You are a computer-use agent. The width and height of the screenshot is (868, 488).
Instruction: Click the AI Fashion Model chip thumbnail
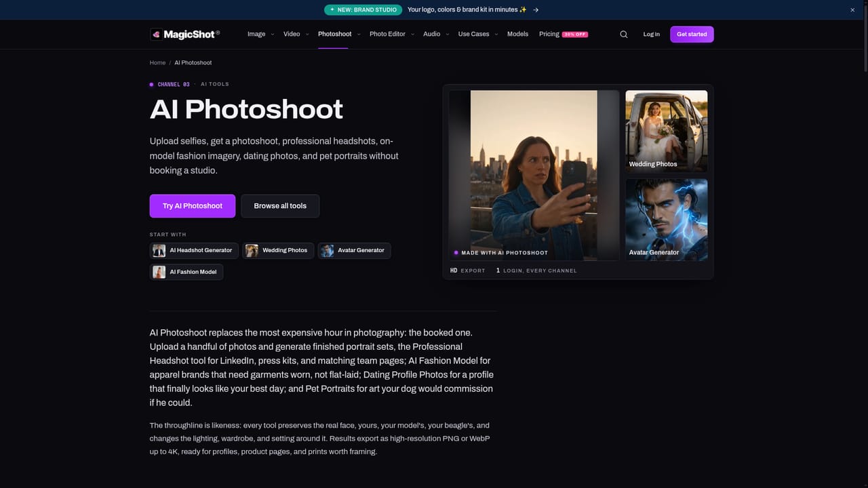click(x=159, y=272)
